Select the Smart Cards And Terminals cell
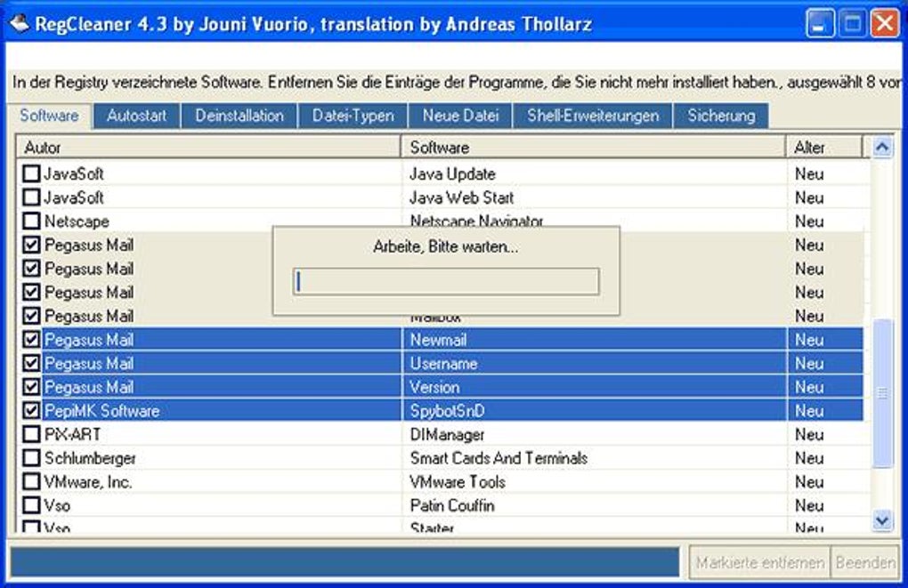This screenshot has height=588, width=908. pos(499,458)
